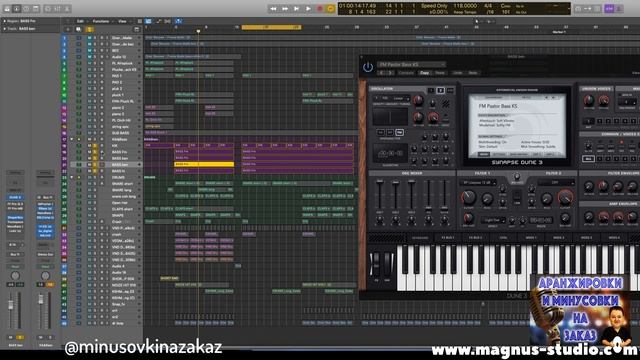Click the Dune pitch bend wheel

[376, 265]
